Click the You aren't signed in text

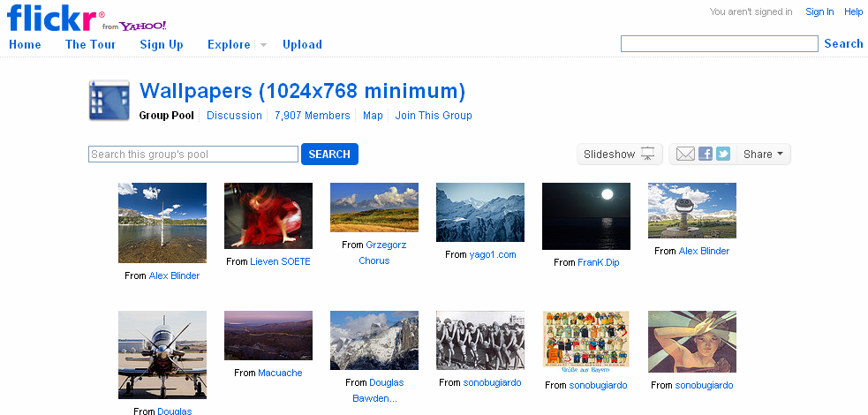(751, 11)
